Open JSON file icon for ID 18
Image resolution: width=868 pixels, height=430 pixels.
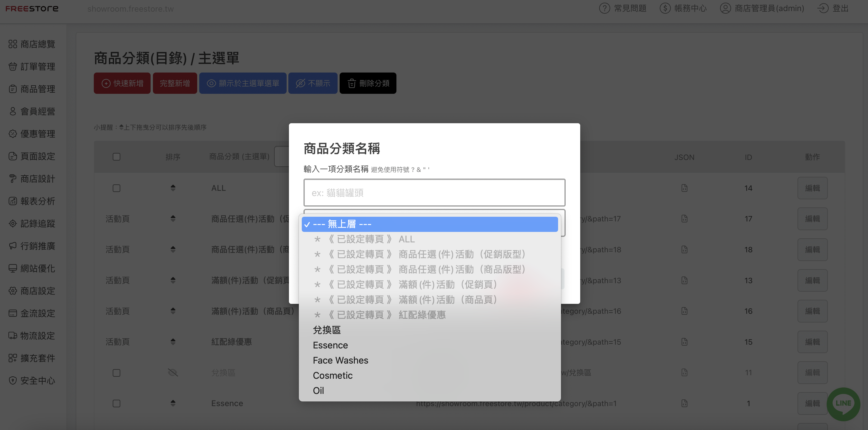tap(684, 249)
